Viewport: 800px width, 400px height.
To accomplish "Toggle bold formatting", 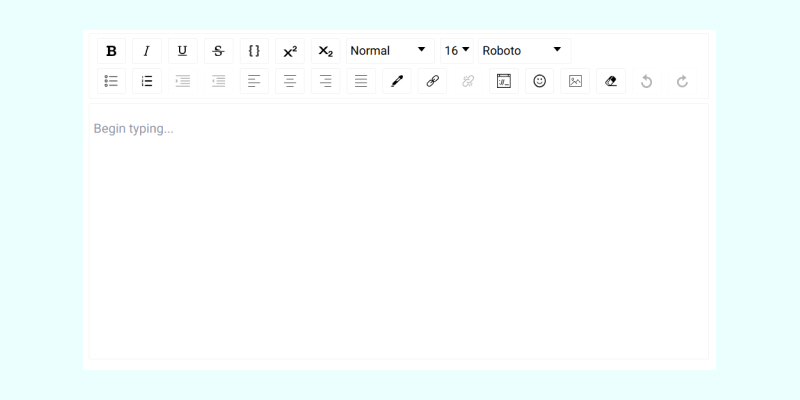I will tap(111, 51).
